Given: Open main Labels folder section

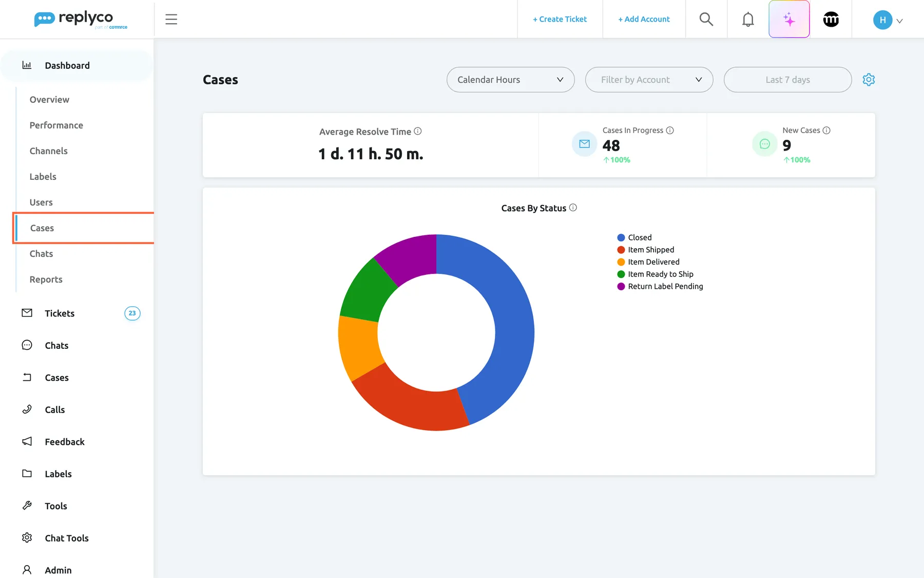Looking at the screenshot, I should tap(58, 474).
